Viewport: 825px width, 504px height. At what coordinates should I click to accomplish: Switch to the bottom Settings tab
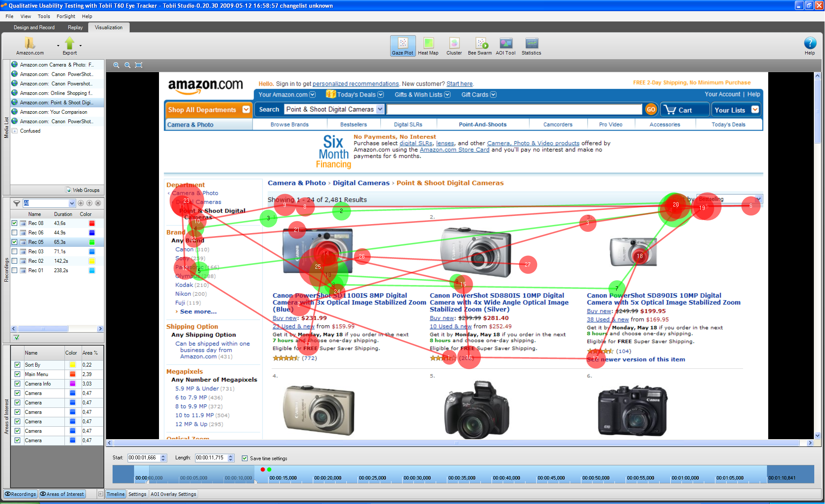(x=137, y=494)
